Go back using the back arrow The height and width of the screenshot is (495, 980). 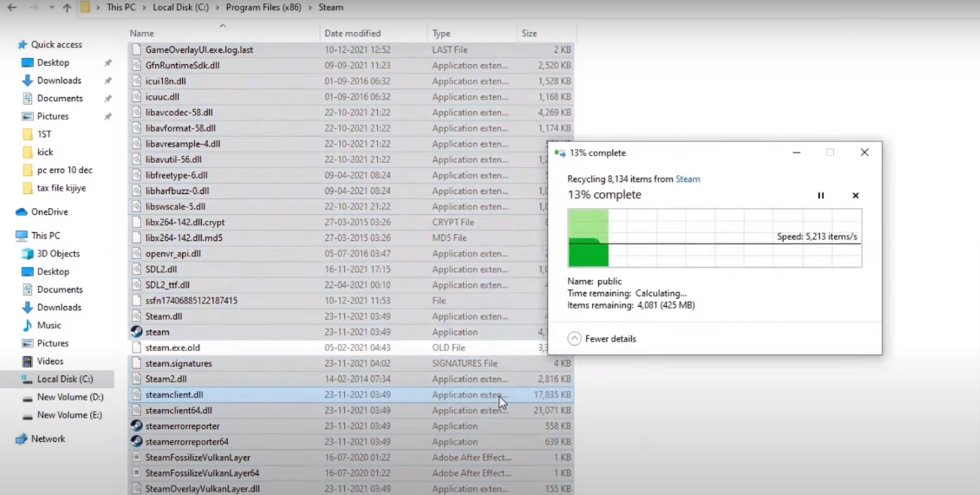point(12,8)
